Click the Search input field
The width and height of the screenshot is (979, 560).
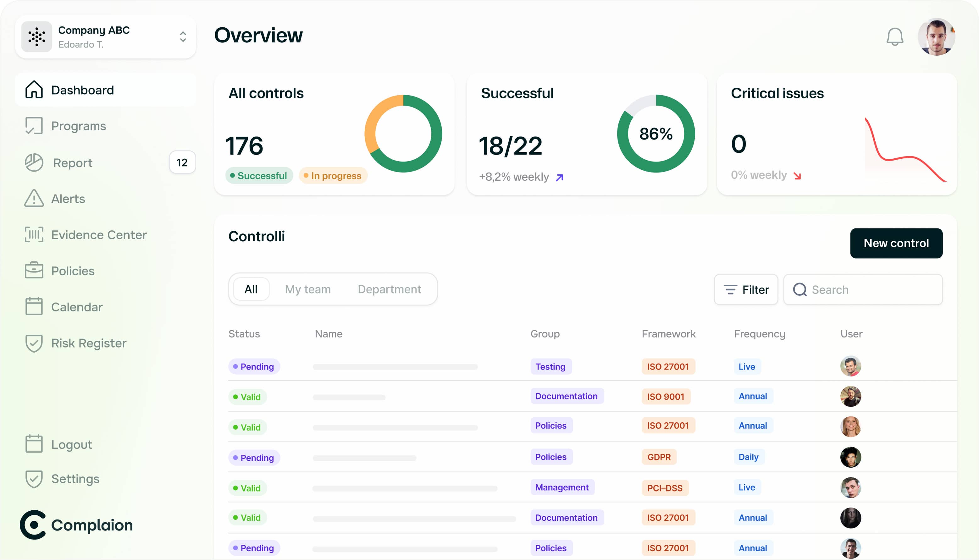(x=869, y=290)
